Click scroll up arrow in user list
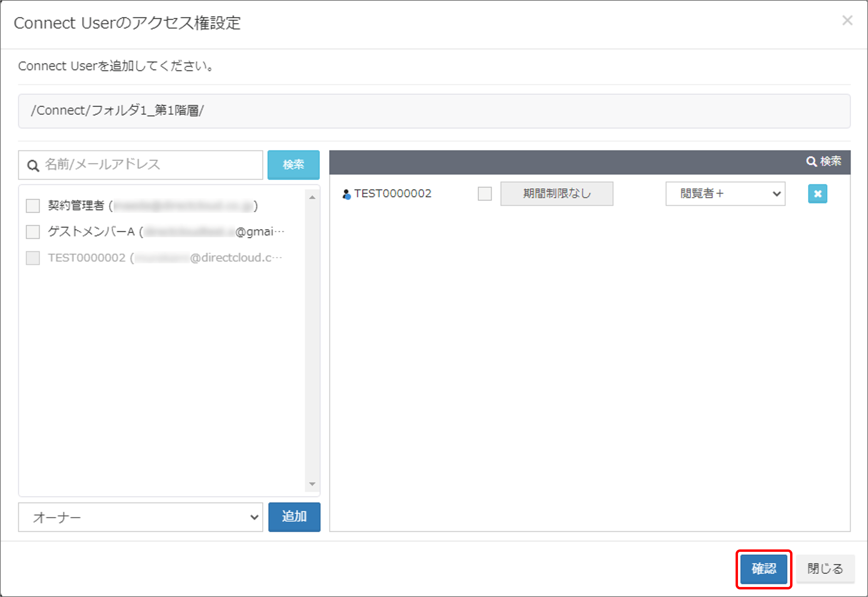This screenshot has width=868, height=597. (312, 197)
